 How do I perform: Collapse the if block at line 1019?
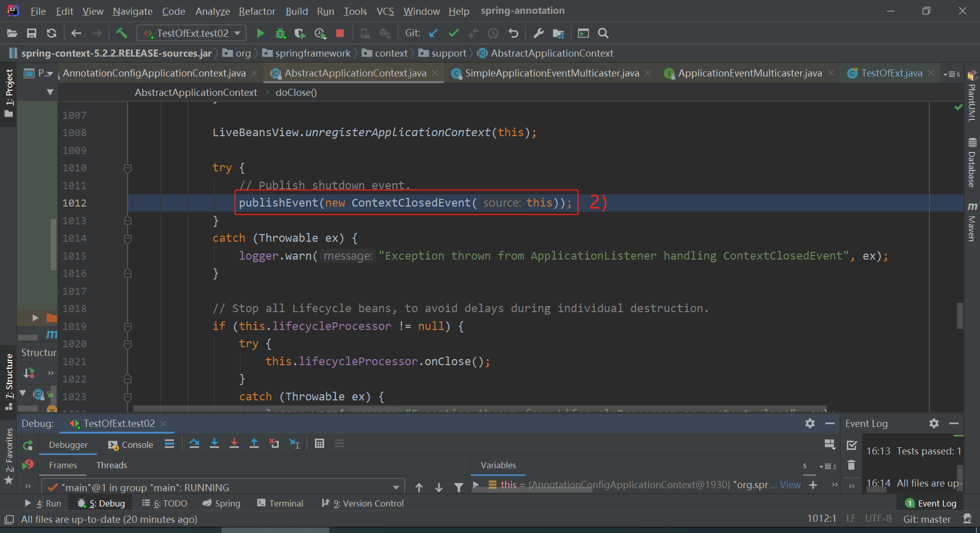128,326
